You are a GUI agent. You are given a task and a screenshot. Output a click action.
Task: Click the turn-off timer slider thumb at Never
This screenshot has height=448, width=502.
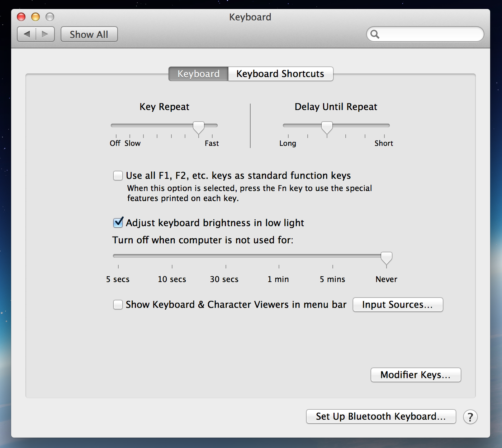[x=386, y=258]
